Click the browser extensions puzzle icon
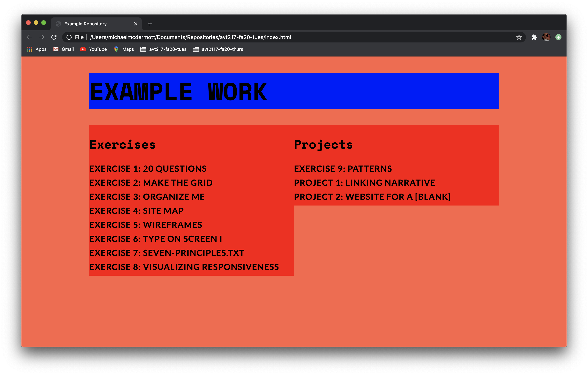Screen dimensions: 588x375 point(534,37)
